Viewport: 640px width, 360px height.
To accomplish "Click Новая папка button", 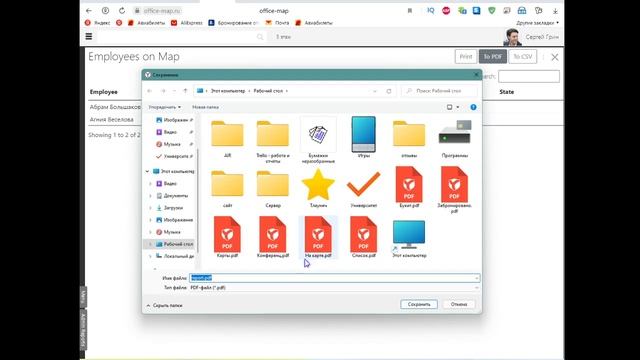I will click(205, 107).
